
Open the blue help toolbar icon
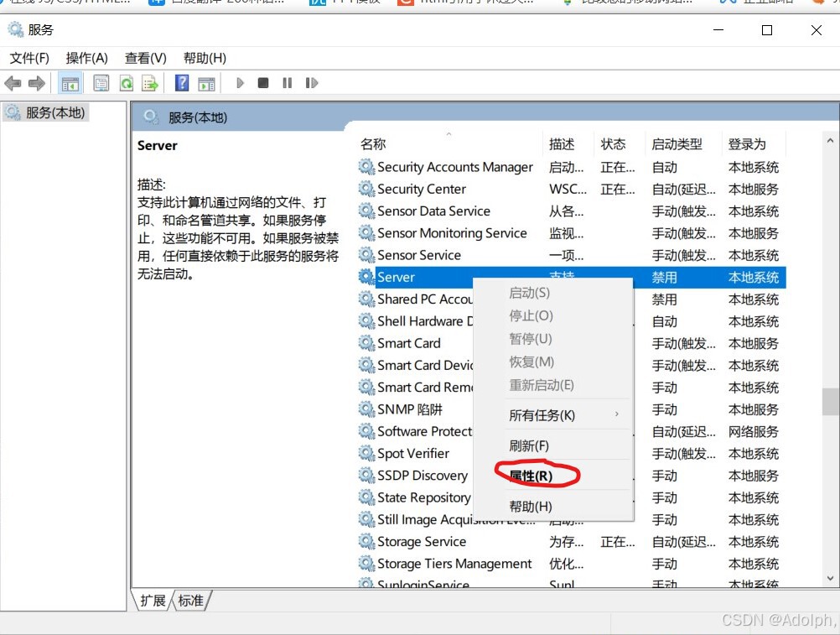pyautogui.click(x=182, y=83)
